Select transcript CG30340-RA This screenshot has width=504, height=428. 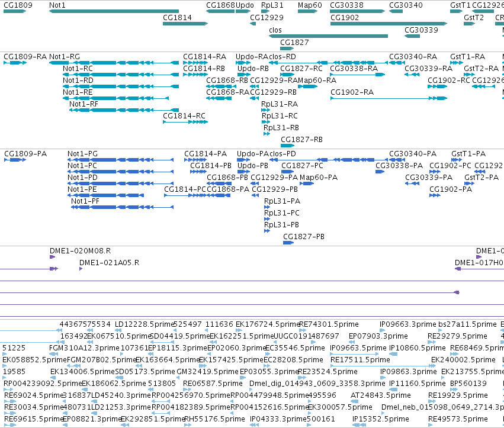coord(397,63)
